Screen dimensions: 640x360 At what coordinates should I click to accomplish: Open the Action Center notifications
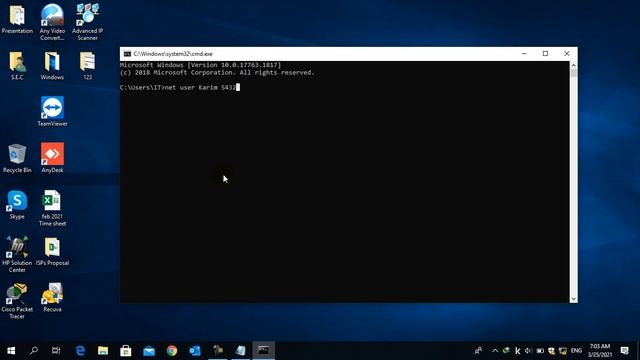pos(624,351)
